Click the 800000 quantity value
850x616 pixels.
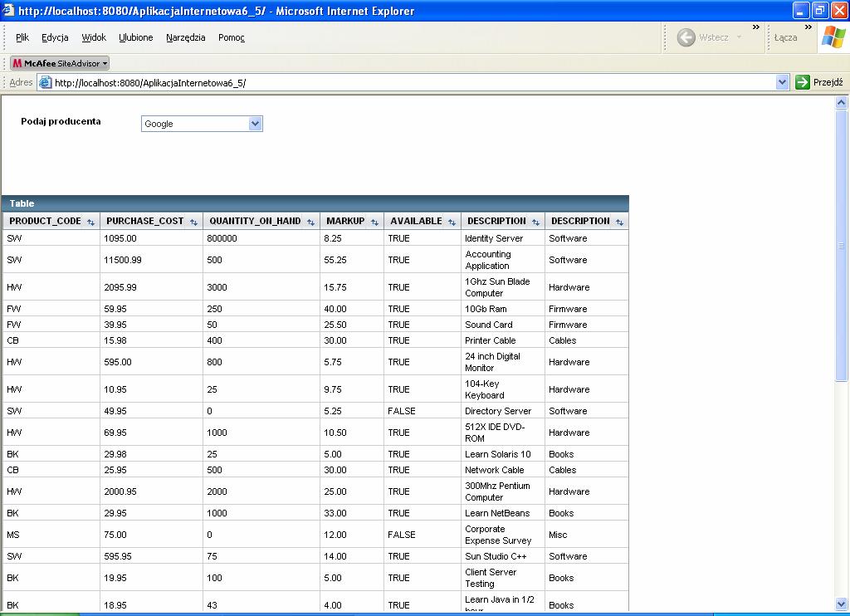click(x=222, y=238)
